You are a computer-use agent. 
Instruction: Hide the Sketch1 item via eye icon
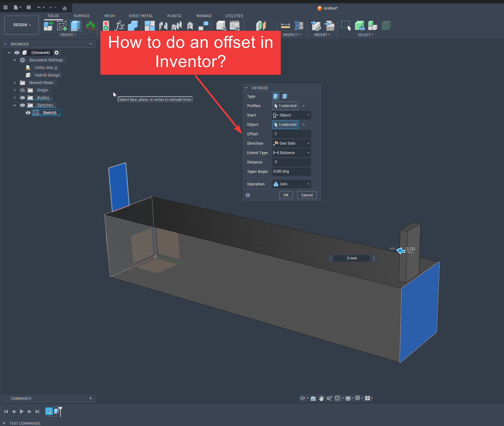(28, 113)
